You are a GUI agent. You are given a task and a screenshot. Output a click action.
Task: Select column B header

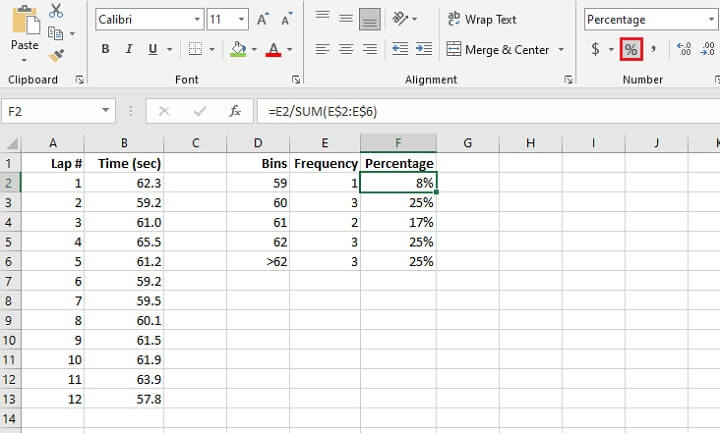click(x=124, y=143)
